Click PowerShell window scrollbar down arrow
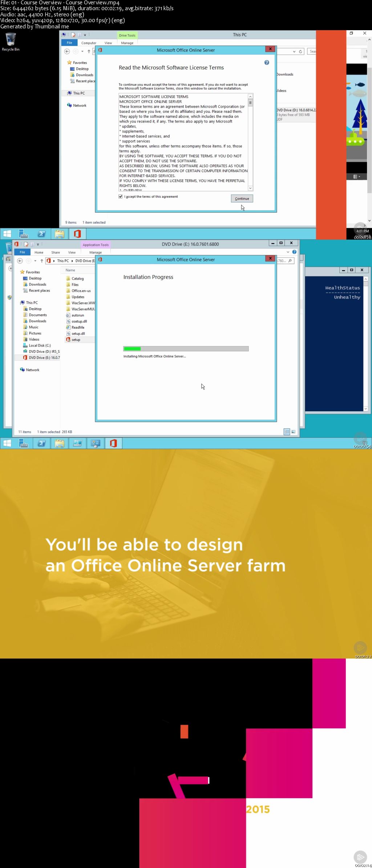372x868 pixels. point(366,409)
